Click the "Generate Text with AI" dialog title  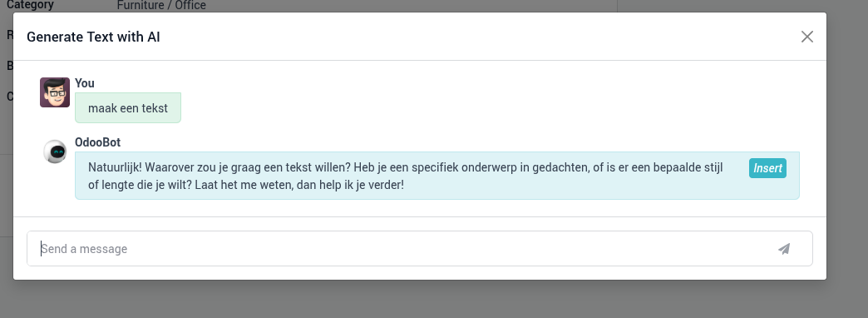point(94,37)
